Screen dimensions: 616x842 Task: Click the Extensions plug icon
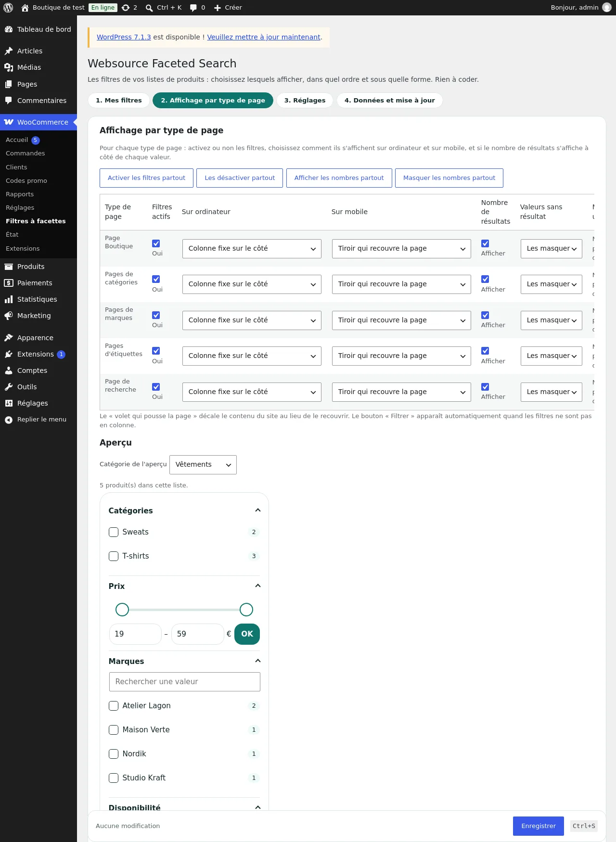coord(9,354)
